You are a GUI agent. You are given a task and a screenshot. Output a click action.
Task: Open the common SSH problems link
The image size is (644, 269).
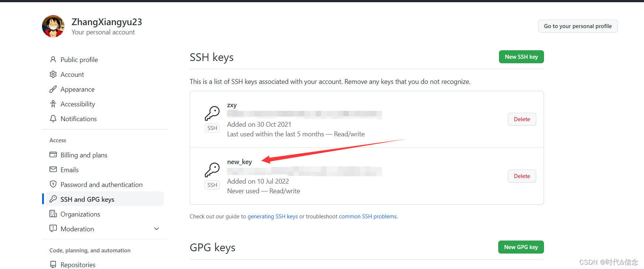pyautogui.click(x=368, y=217)
